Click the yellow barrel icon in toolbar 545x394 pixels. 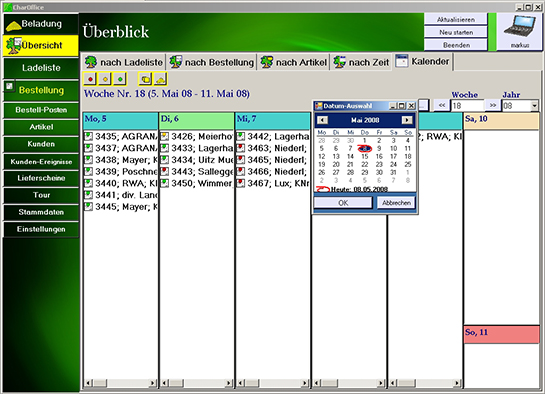point(145,79)
